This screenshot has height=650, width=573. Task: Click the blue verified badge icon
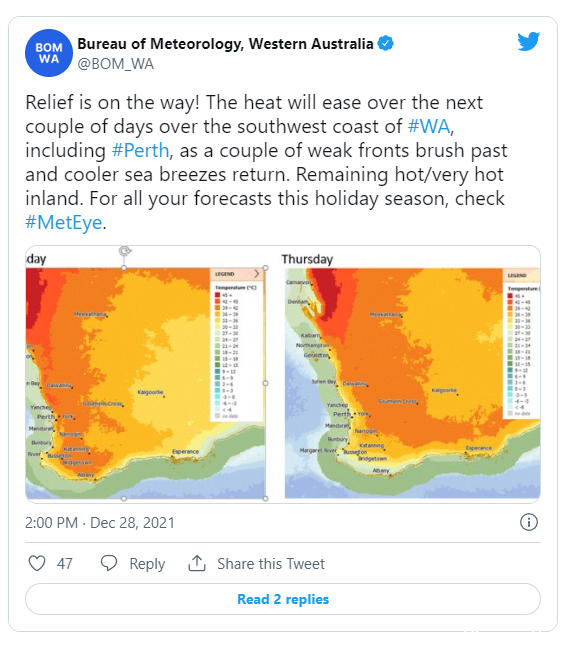pos(386,44)
